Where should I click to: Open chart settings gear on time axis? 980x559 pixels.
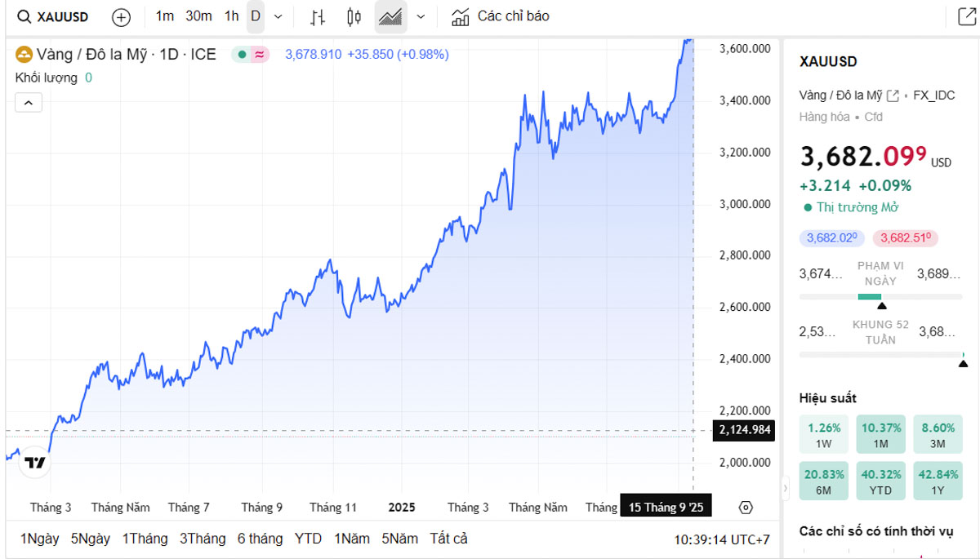pos(745,508)
